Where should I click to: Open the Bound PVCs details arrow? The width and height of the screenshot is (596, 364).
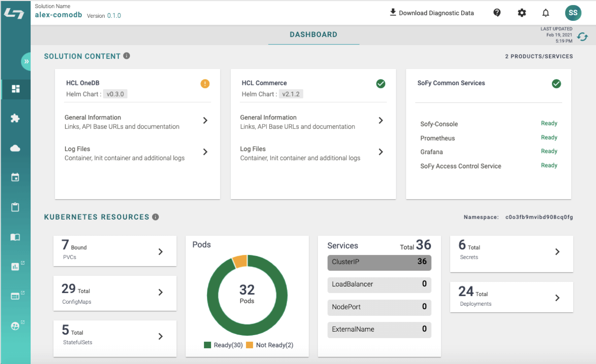pos(161,252)
